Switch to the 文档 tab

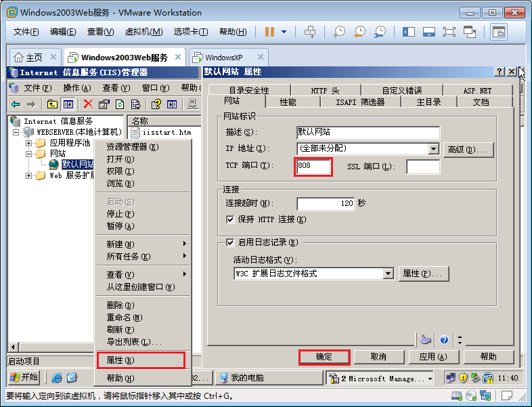[481, 102]
